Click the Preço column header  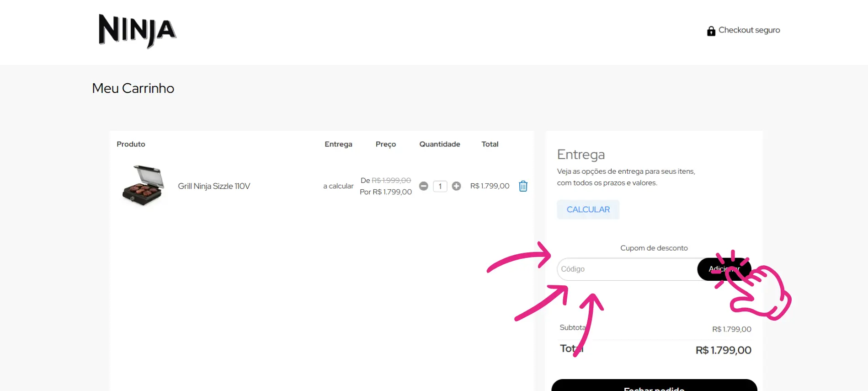(386, 144)
